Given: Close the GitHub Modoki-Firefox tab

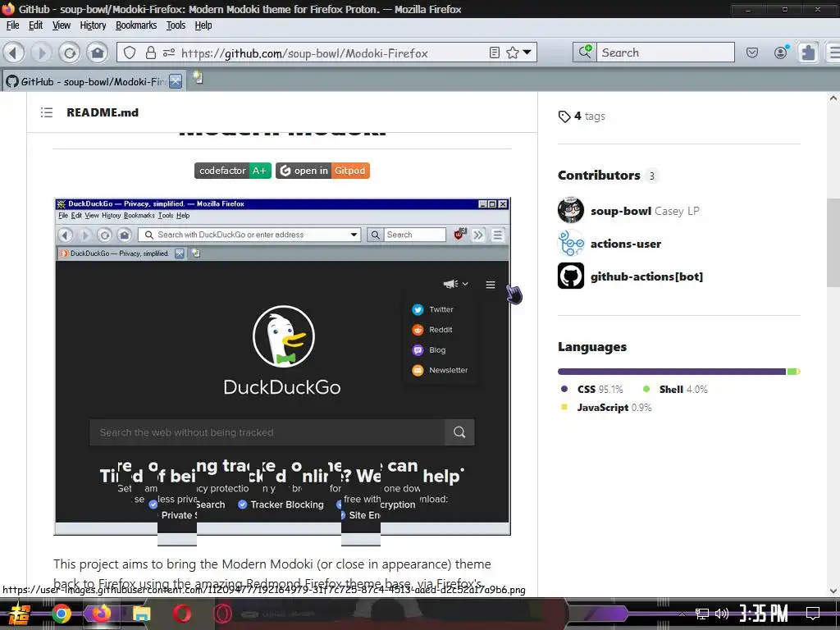Looking at the screenshot, I should pos(176,81).
